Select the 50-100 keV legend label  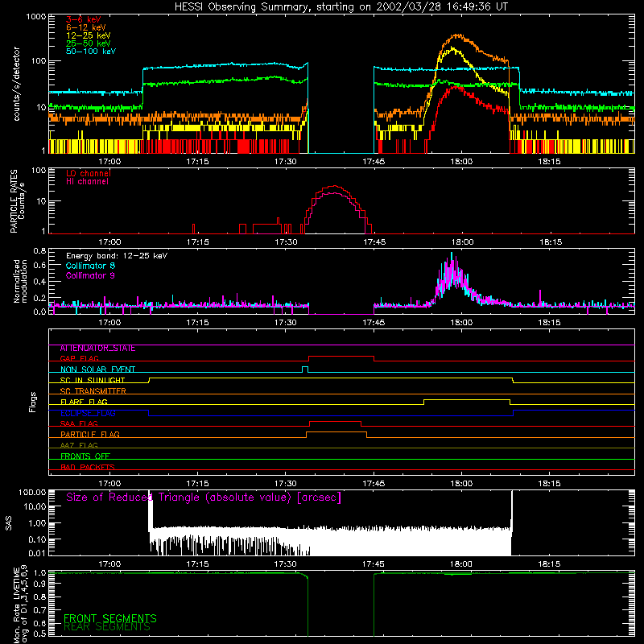click(x=91, y=52)
